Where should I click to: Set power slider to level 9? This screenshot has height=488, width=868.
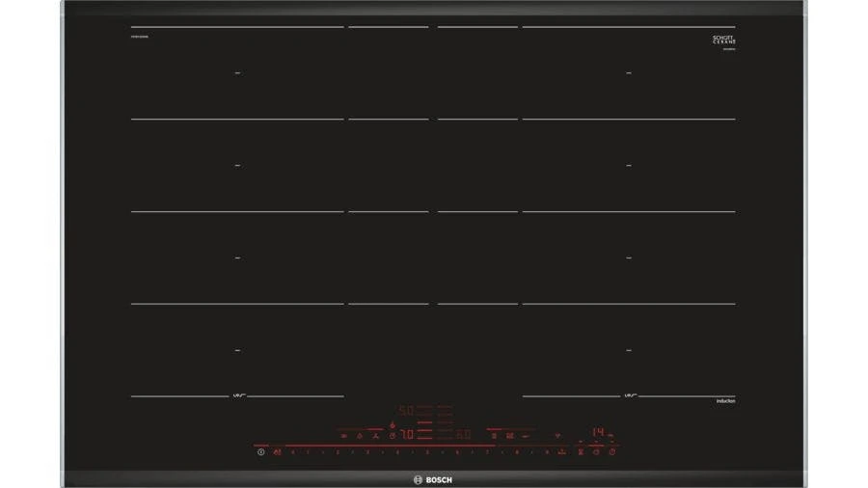pos(548,451)
